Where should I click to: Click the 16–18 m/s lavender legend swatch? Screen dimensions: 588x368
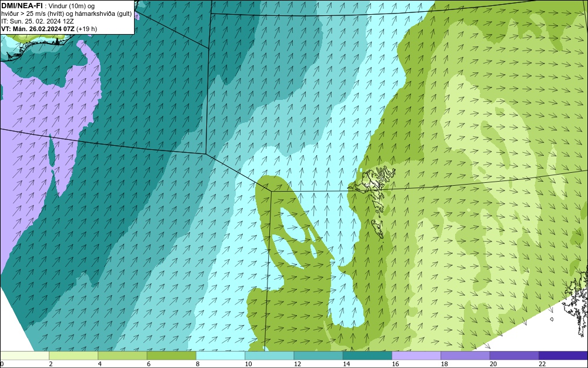pyautogui.click(x=416, y=355)
